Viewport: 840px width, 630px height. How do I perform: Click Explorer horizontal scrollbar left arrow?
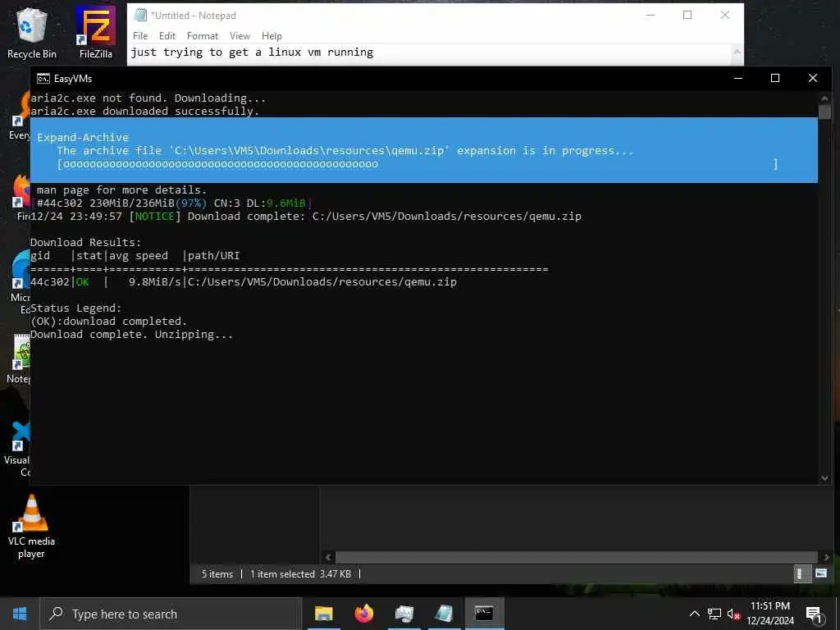point(328,557)
